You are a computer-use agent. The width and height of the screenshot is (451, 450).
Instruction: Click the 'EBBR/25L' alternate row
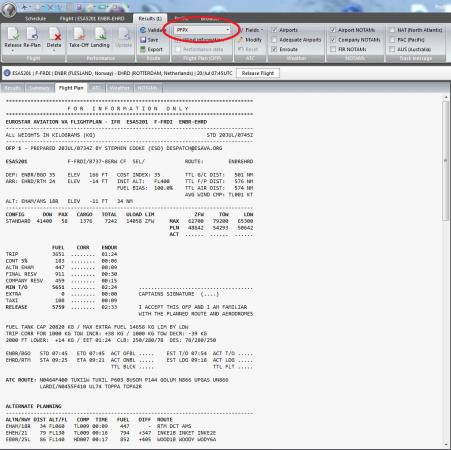pyautogui.click(x=111, y=440)
